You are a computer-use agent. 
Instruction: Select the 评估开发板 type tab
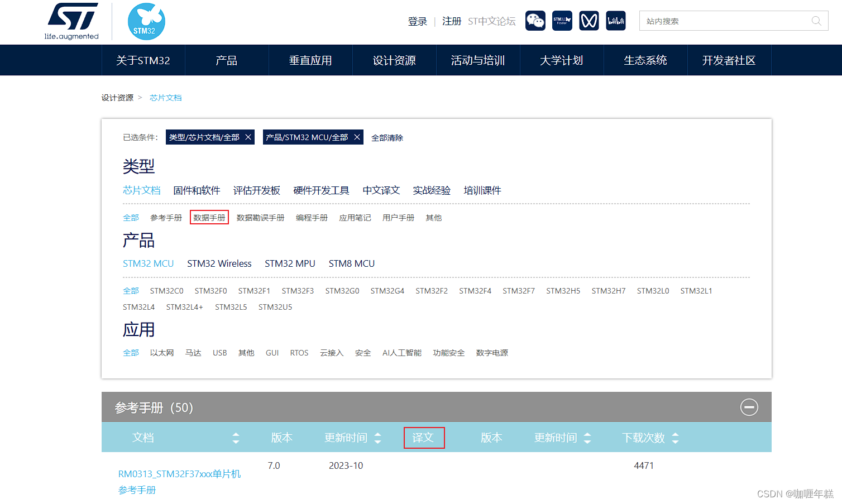(x=257, y=190)
